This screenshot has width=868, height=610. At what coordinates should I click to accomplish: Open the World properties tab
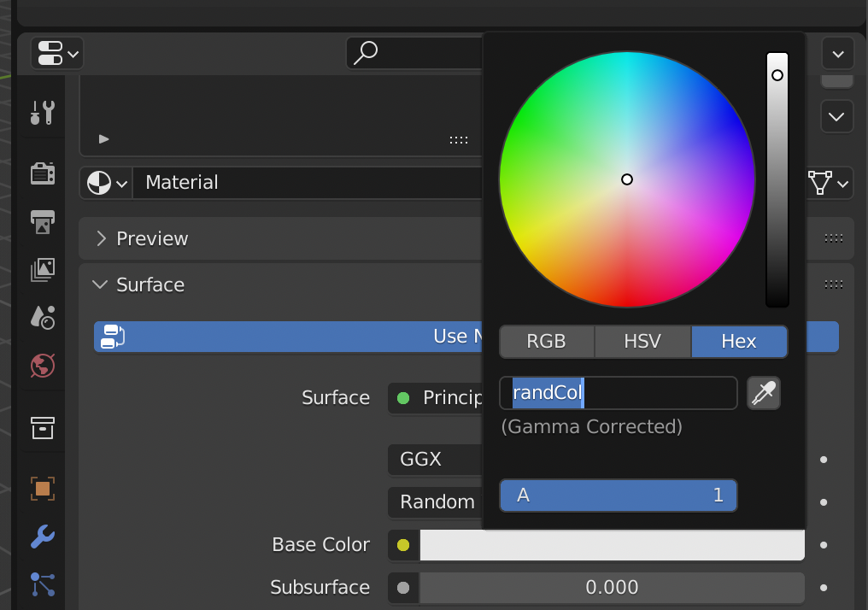coord(42,366)
